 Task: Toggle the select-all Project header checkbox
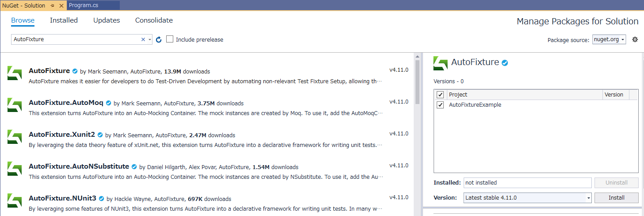pyautogui.click(x=440, y=95)
